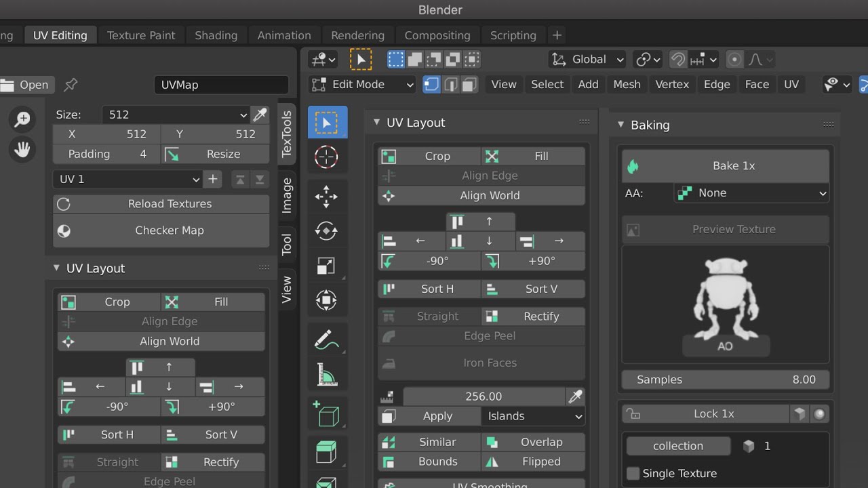The width and height of the screenshot is (868, 488).
Task: Click the eyedropper next to Size 512
Action: point(259,115)
